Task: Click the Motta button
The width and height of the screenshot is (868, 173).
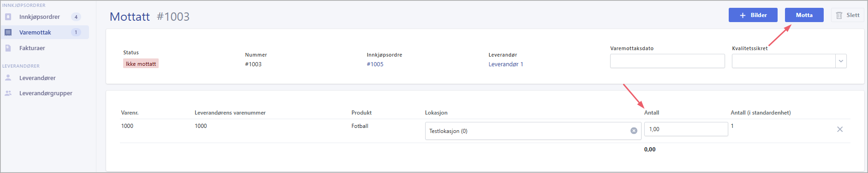Action: 804,15
